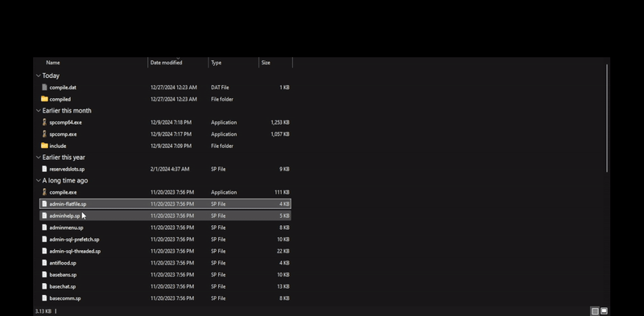The image size is (644, 316).
Task: Click the basecomm.sp file icon
Action: [44, 298]
